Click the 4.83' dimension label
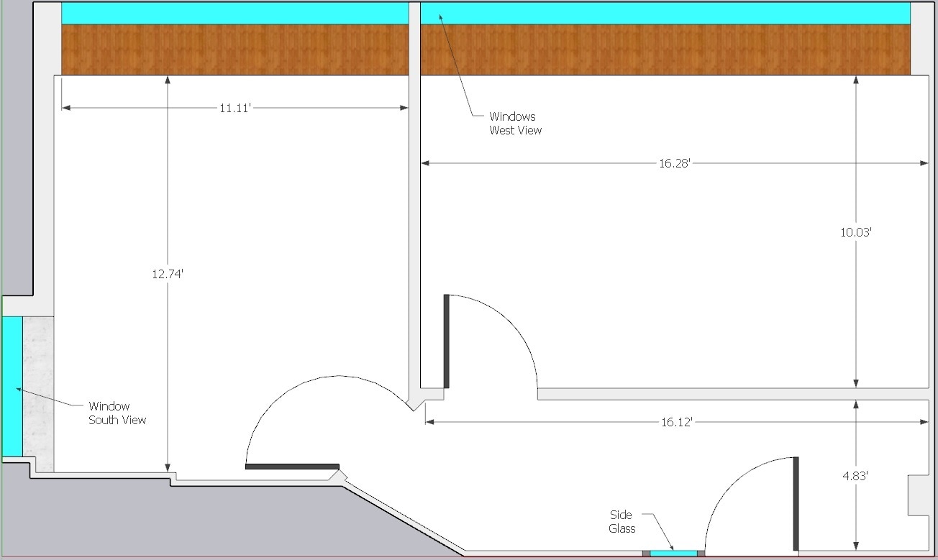This screenshot has height=560, width=938. pos(855,476)
